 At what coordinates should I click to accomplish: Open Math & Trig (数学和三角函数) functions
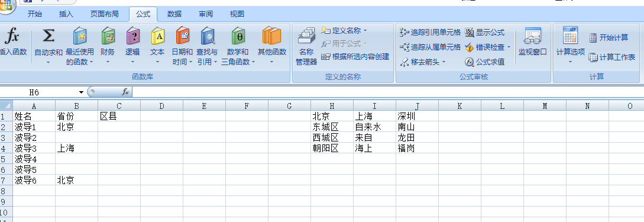click(238, 46)
